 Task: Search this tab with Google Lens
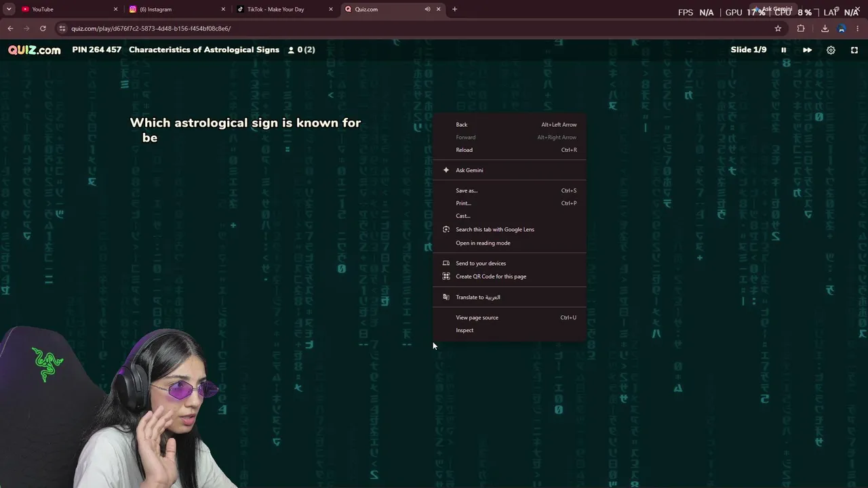(509, 229)
